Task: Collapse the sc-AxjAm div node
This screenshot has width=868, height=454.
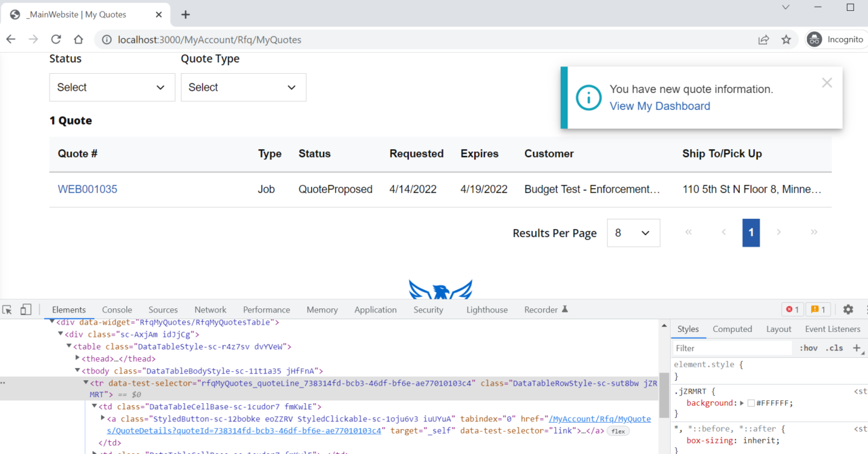Action: (60, 335)
